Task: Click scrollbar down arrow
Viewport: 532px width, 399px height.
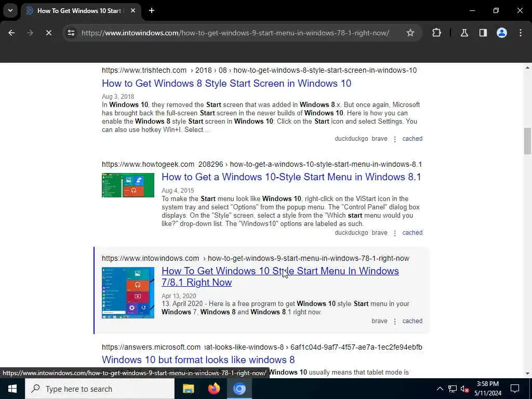Action: coord(527,374)
